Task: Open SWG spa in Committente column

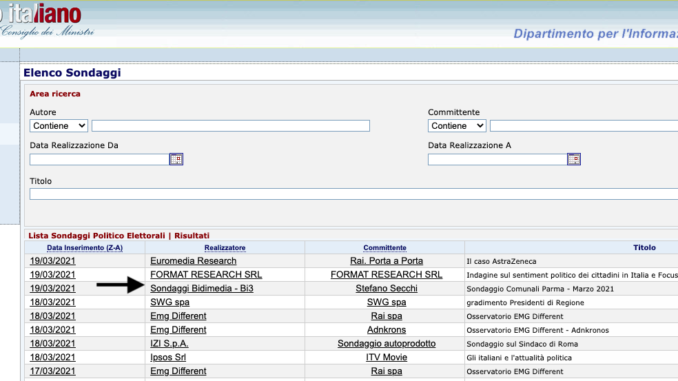Action: click(387, 302)
